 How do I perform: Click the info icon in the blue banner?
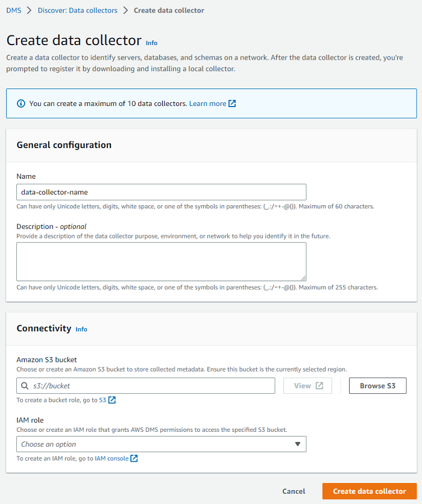click(20, 103)
